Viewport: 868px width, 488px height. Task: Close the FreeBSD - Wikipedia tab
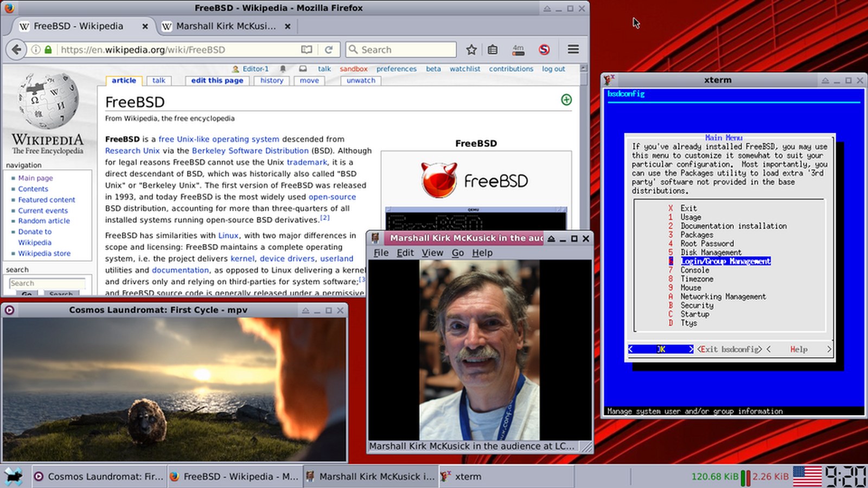coord(145,26)
